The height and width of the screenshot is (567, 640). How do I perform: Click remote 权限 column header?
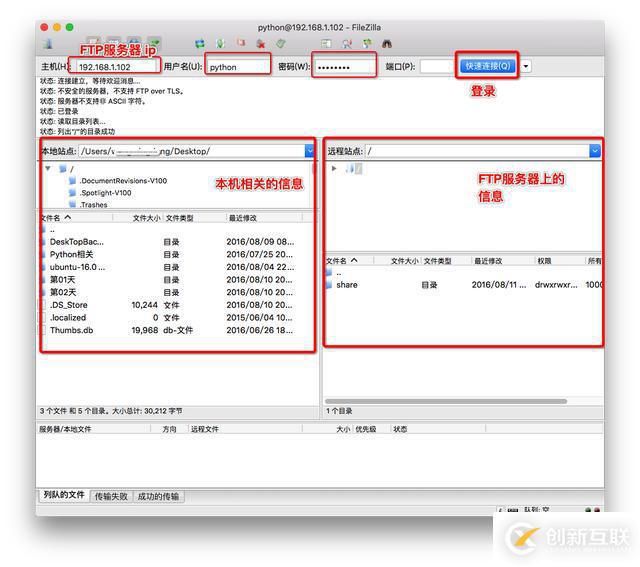pos(560,260)
